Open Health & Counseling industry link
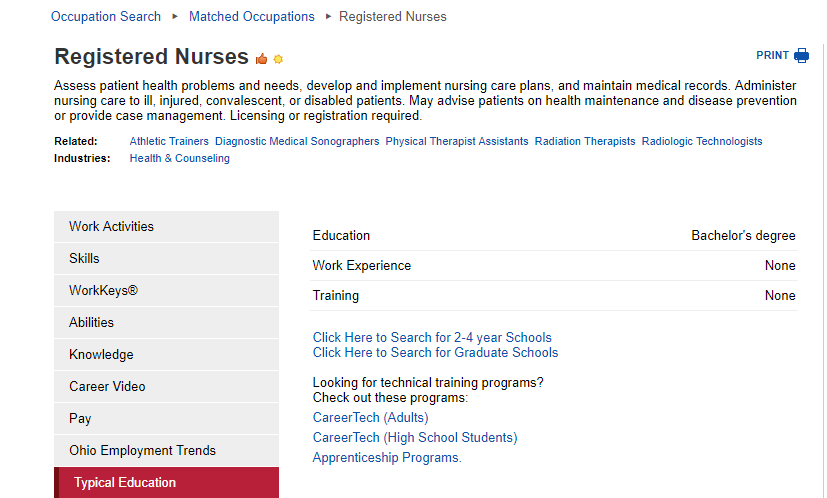 [x=179, y=158]
